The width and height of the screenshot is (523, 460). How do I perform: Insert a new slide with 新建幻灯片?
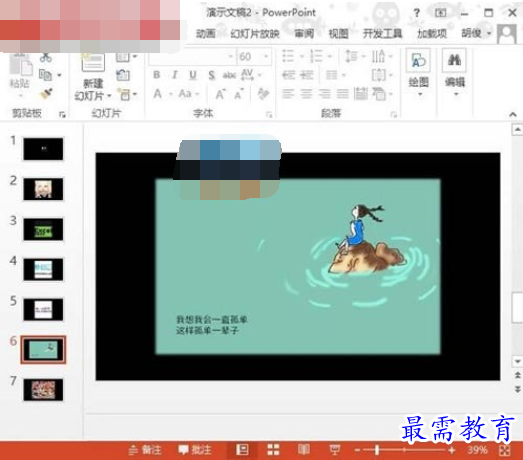pos(93,77)
